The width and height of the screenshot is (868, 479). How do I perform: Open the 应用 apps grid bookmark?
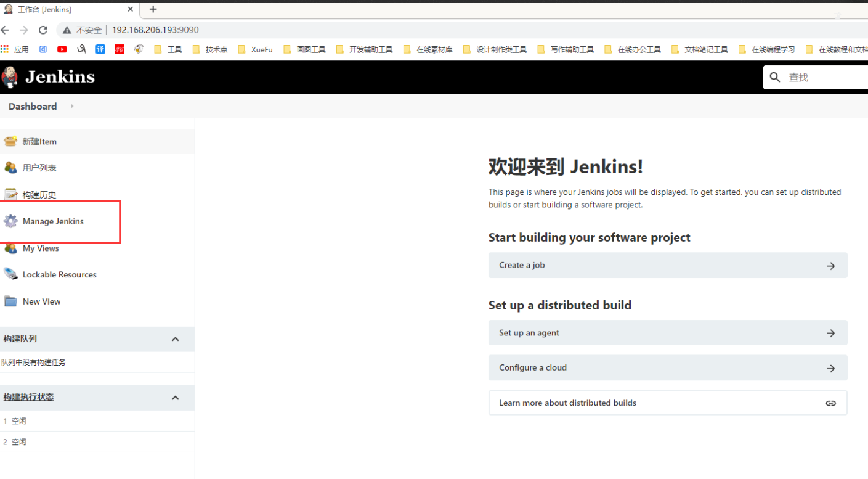click(14, 49)
